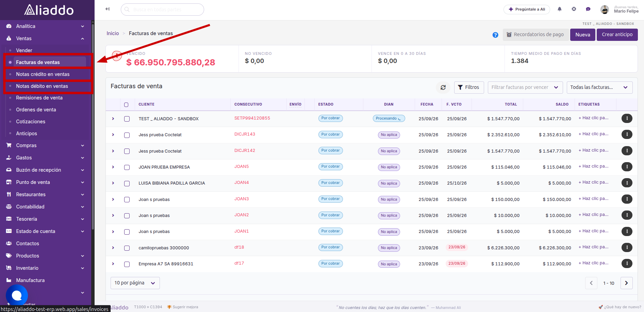Image resolution: width=644 pixels, height=312 pixels.
Task: Go to Cotizaciones in the sidebar
Action: click(x=31, y=122)
